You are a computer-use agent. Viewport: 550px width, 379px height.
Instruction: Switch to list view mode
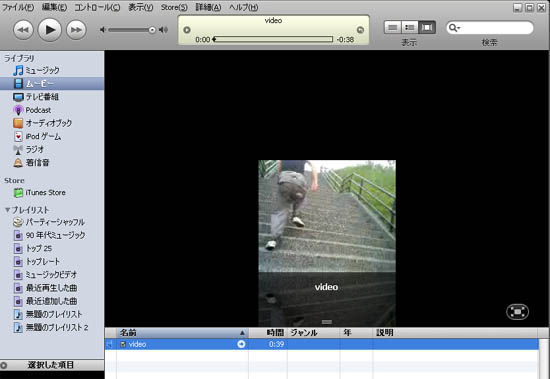[x=393, y=27]
